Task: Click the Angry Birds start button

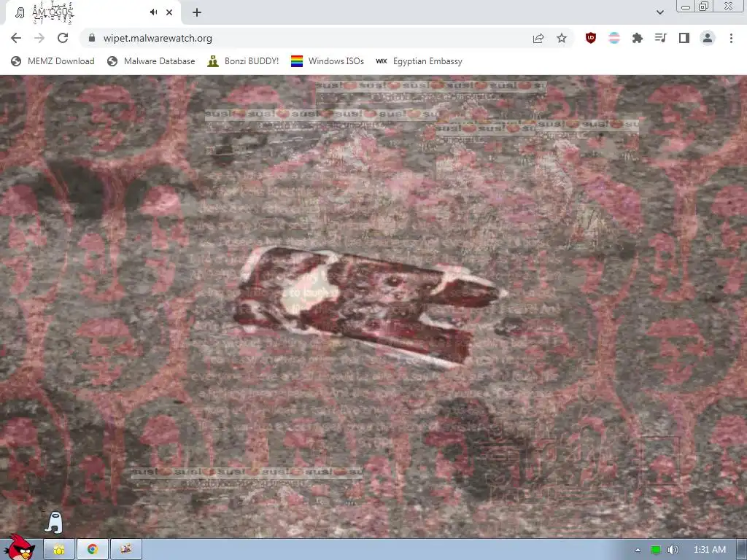Action: (19, 548)
